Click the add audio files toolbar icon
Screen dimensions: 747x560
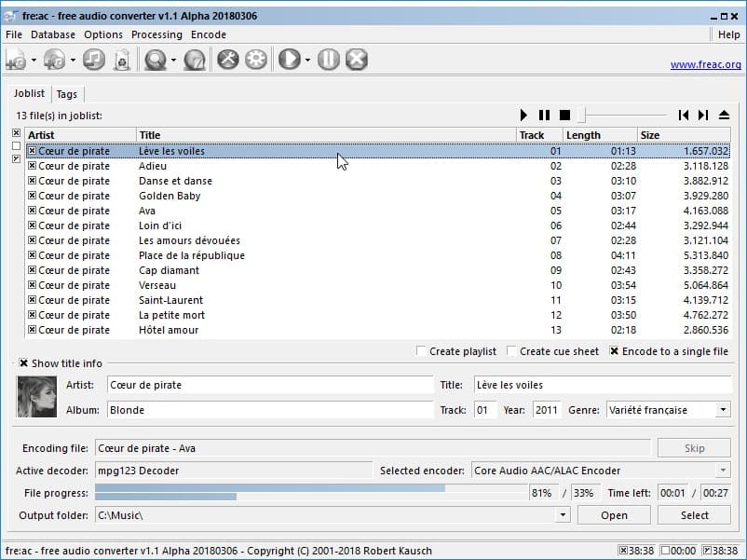pyautogui.click(x=16, y=60)
